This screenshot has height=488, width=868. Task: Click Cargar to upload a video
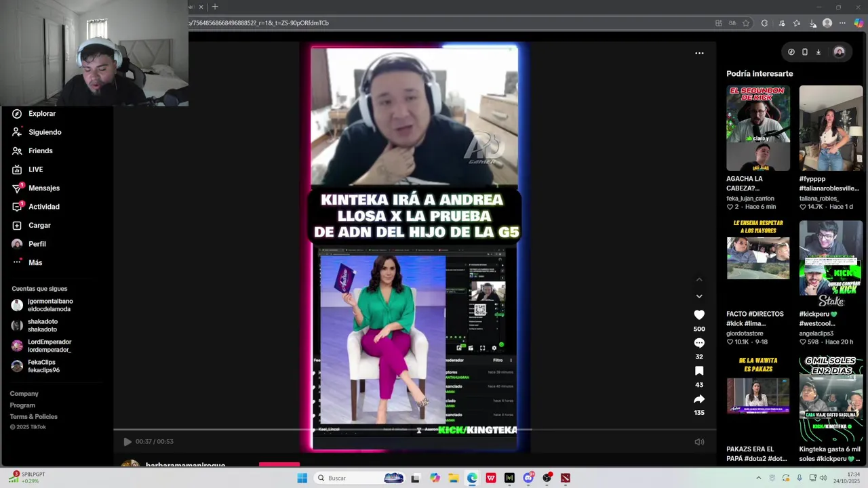click(31, 226)
